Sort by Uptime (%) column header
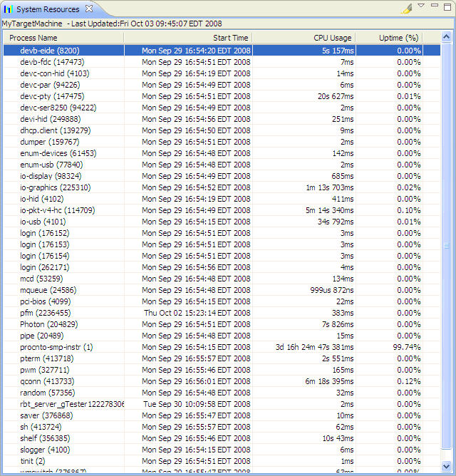The image size is (456, 476). pos(398,38)
